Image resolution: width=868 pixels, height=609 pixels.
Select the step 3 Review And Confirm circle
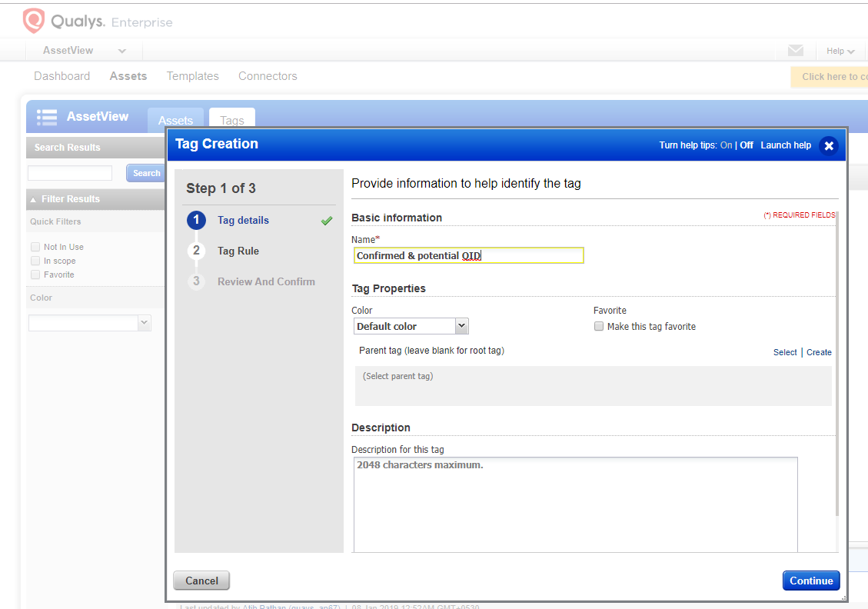click(196, 281)
